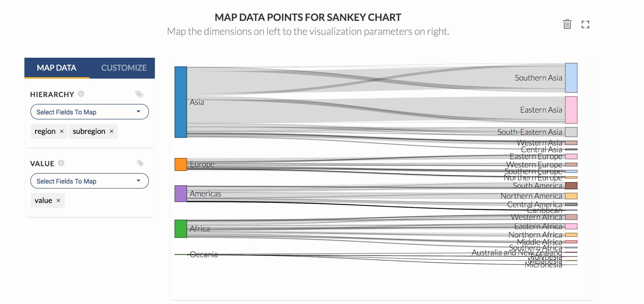Select the MAP DATA tab
This screenshot has width=644, height=304.
click(56, 68)
